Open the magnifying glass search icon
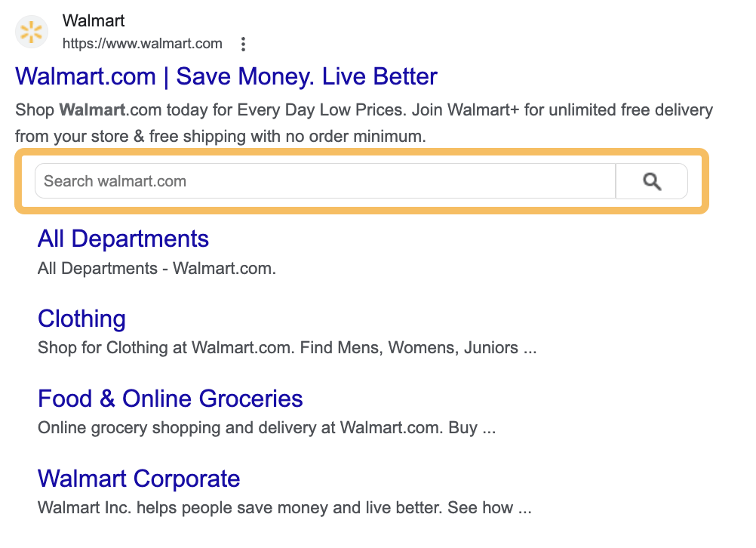Screen dimensions: 756x548 click(x=650, y=180)
